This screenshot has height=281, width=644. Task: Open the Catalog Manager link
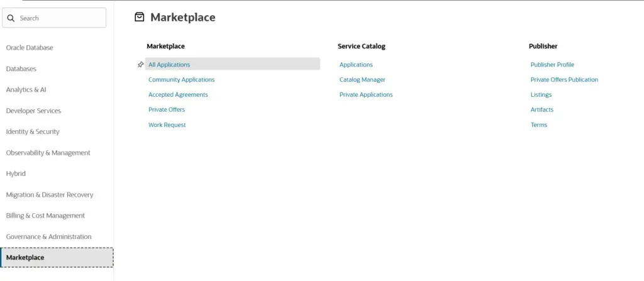click(362, 80)
